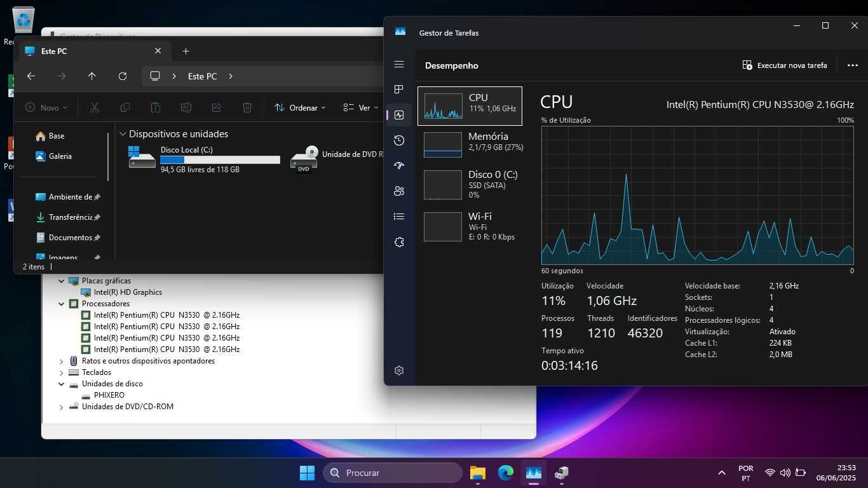Go up one folder in File Explorer
Screen dimensions: 868x488
coord(92,76)
